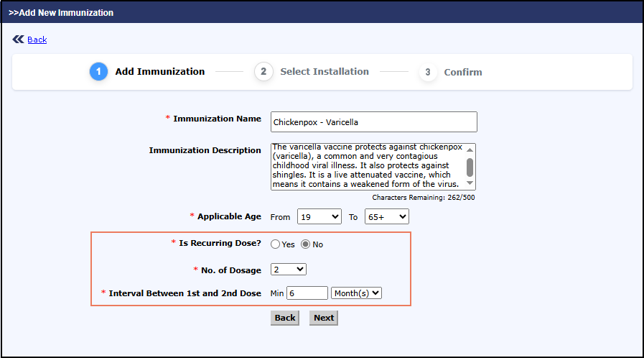This screenshot has width=644, height=358.
Task: Select No for Is Recurring Dose
Action: [305, 244]
